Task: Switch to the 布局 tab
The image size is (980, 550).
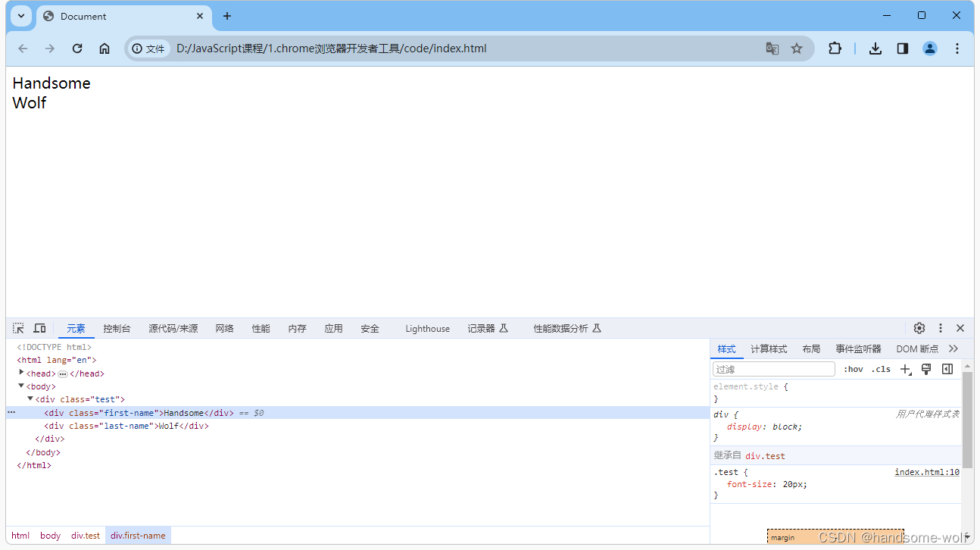Action: coord(811,349)
